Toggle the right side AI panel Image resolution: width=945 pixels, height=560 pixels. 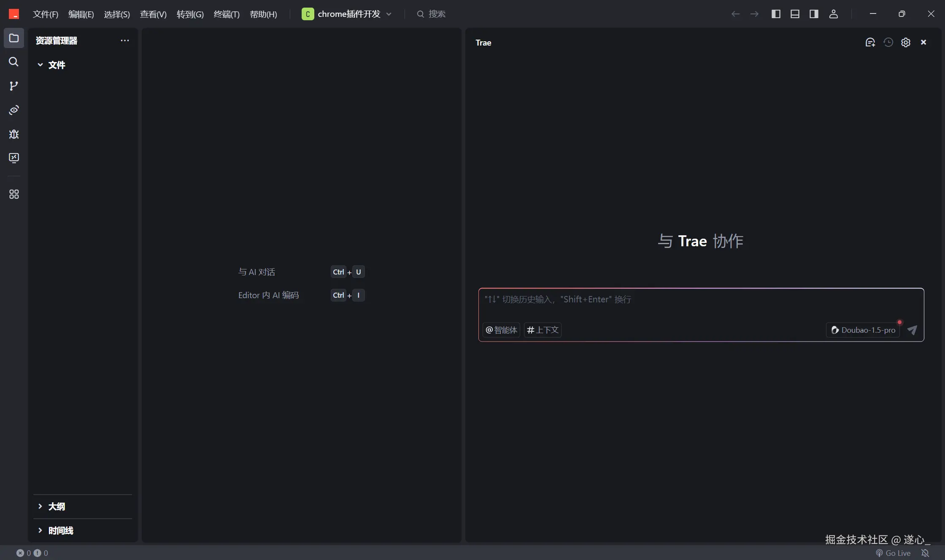pos(814,14)
